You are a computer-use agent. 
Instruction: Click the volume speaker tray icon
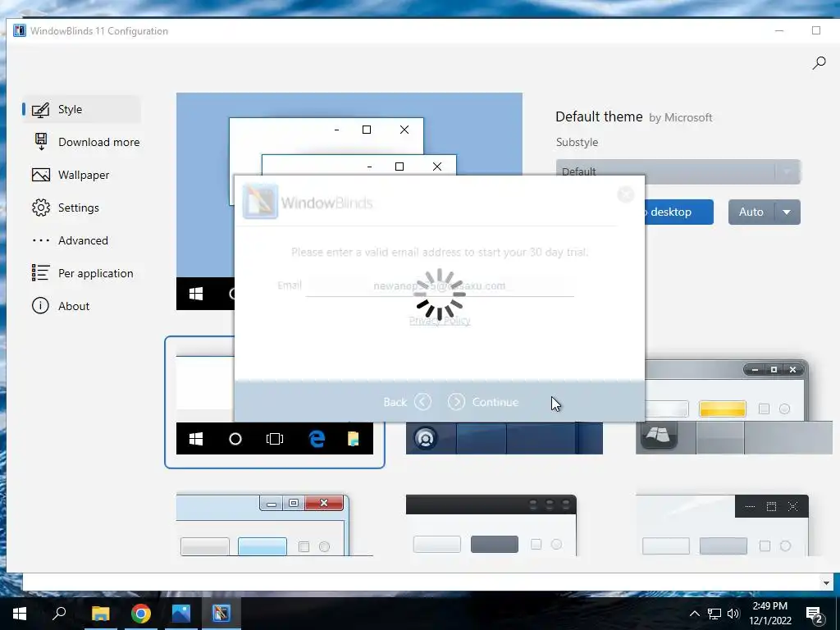coord(733,614)
